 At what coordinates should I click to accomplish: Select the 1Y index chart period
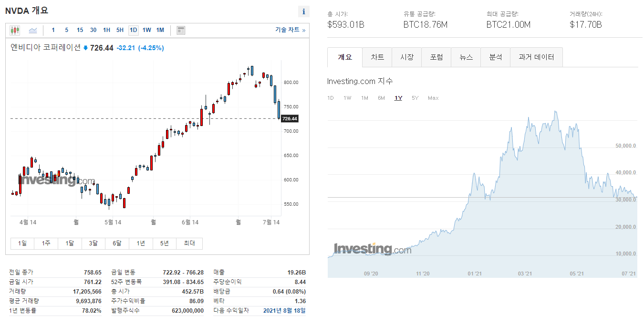click(x=398, y=98)
